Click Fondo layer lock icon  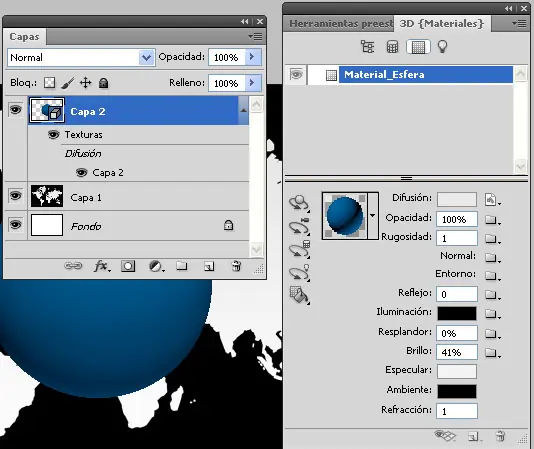point(229,225)
